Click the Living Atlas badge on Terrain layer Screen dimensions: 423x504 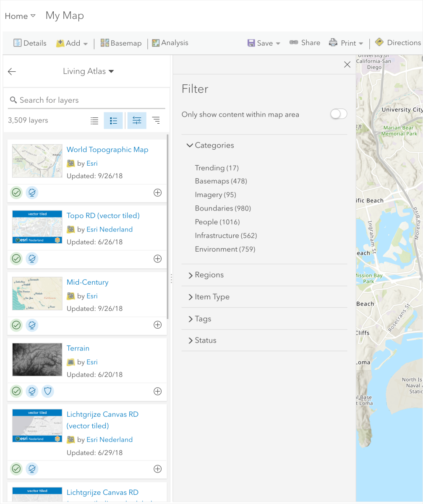pos(32,391)
